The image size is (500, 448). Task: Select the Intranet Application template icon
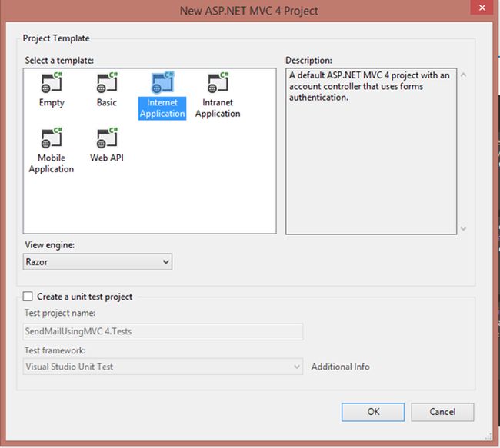218,82
